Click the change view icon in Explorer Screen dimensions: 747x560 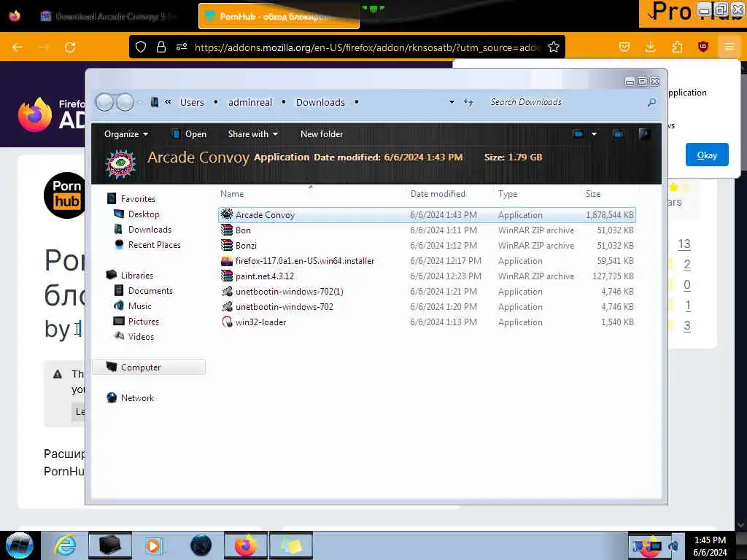[x=578, y=134]
